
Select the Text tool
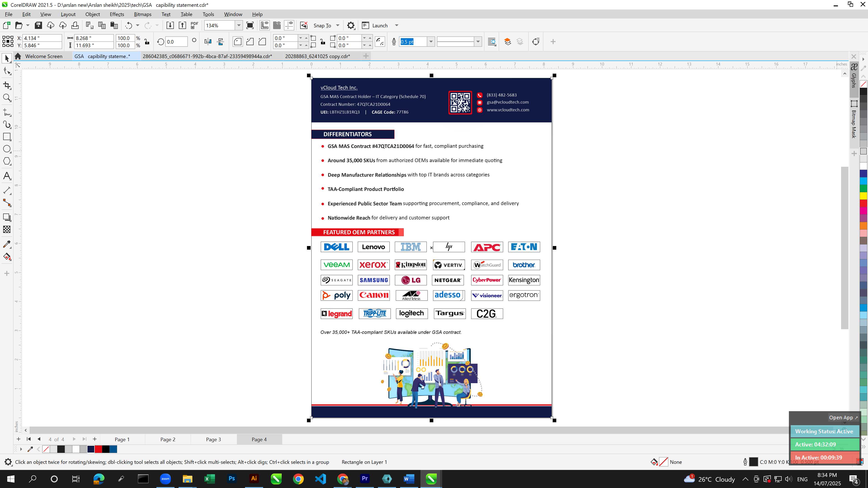[7, 176]
